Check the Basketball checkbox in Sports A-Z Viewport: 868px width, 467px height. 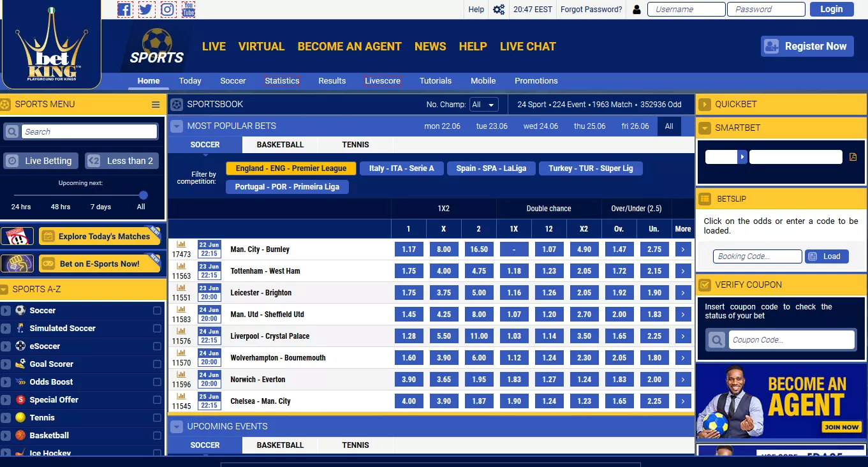[x=155, y=435]
